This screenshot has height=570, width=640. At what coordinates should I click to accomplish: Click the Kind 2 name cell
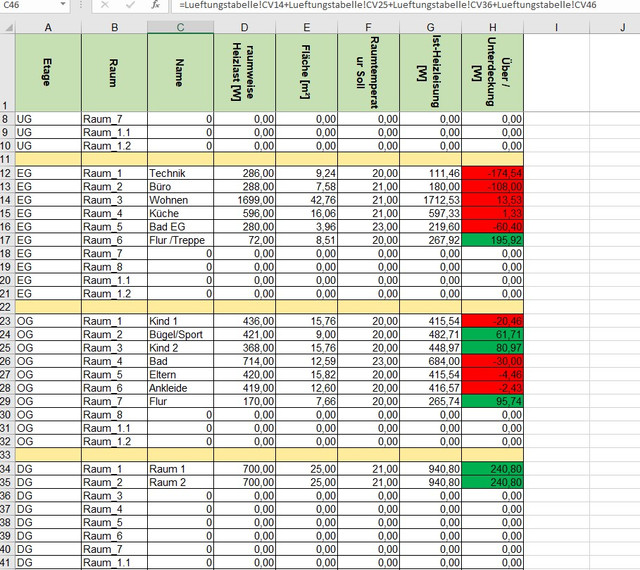tap(180, 348)
